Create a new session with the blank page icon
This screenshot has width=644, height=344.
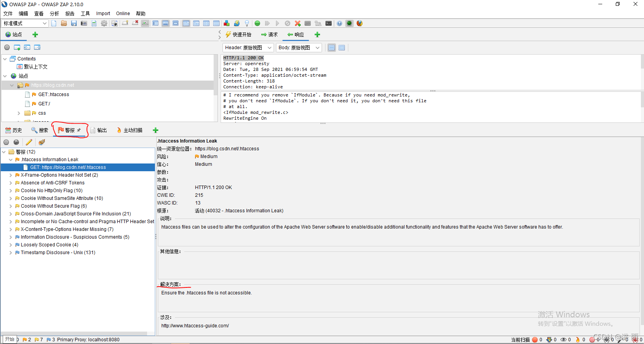54,23
